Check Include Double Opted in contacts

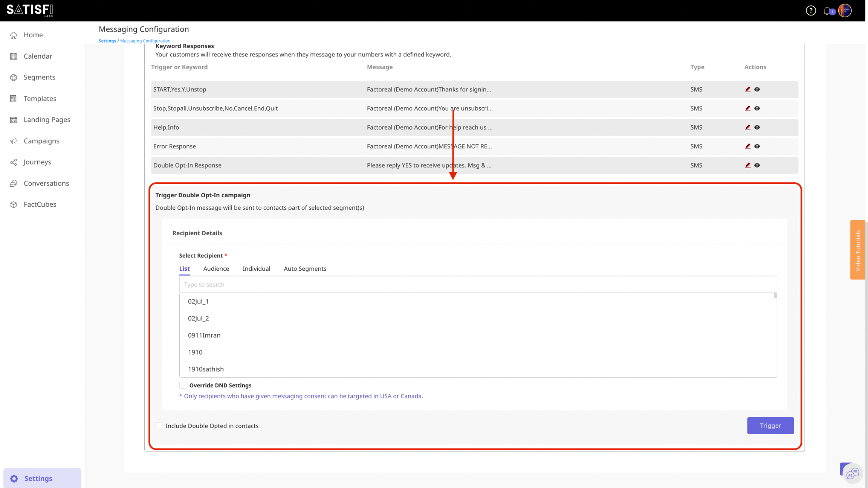pyautogui.click(x=159, y=425)
